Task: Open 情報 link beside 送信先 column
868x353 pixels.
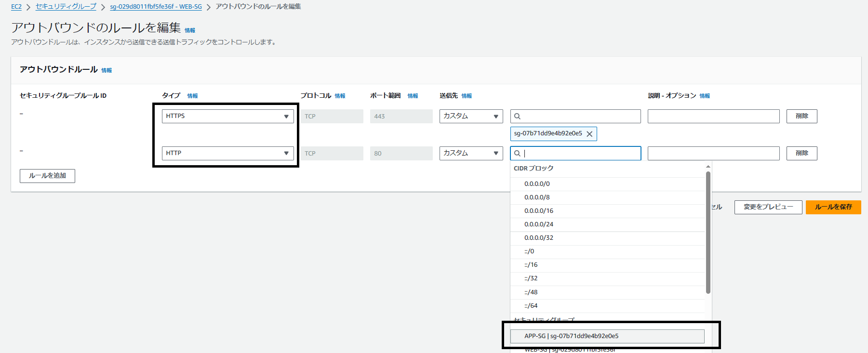Action: click(x=467, y=96)
